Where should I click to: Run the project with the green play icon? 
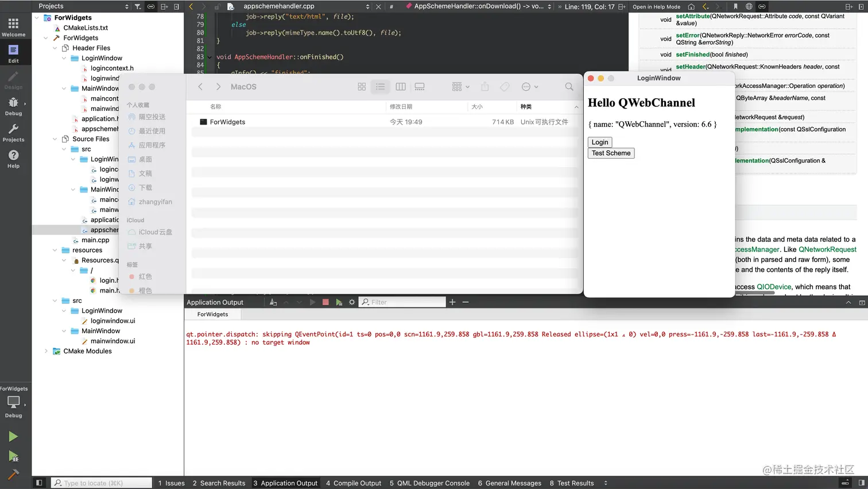point(13,436)
